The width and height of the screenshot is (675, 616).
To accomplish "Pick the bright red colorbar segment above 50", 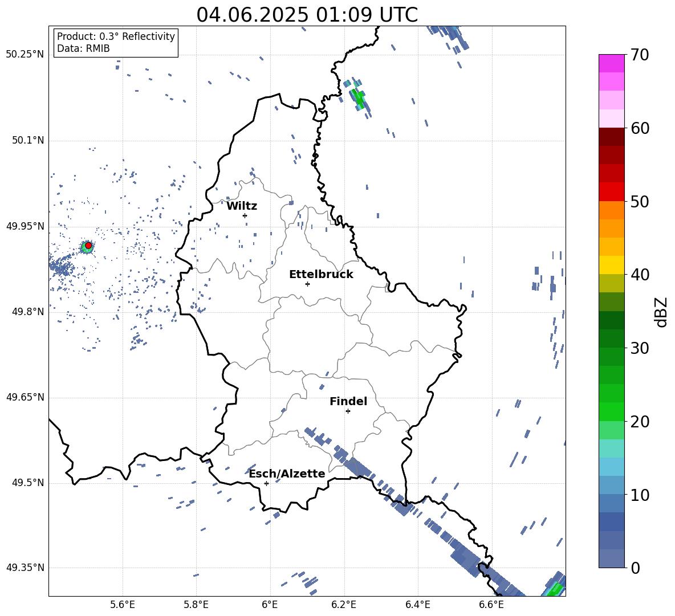I will pyautogui.click(x=611, y=192).
